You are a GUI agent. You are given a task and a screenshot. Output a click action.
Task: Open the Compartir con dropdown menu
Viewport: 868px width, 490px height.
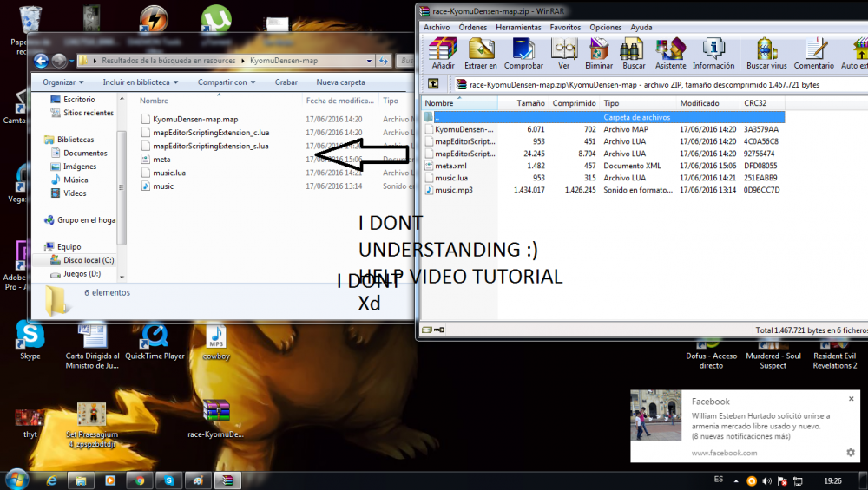coord(226,82)
